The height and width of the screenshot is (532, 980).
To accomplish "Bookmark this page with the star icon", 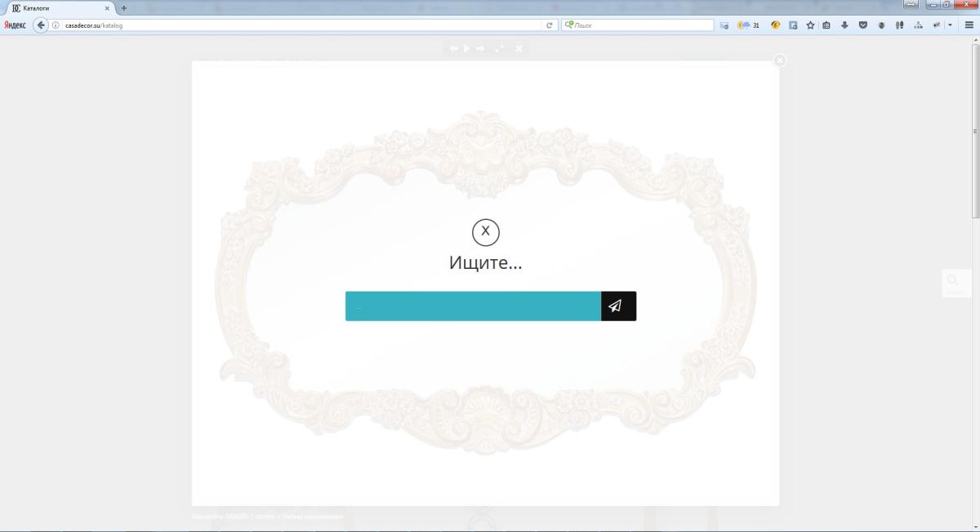I will (810, 25).
